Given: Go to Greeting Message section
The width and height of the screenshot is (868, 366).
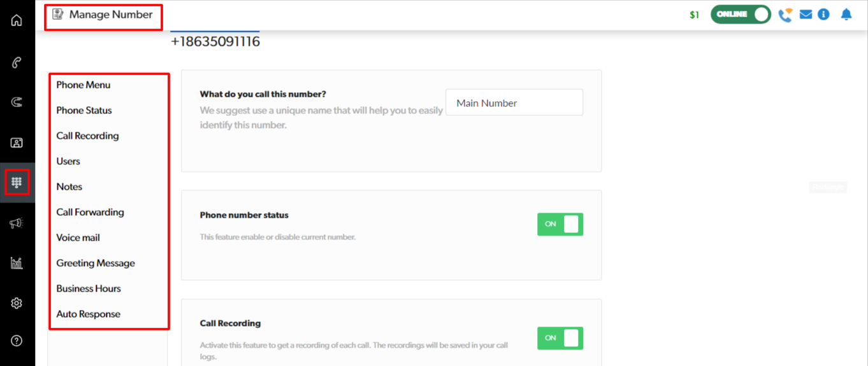Looking at the screenshot, I should (x=96, y=263).
